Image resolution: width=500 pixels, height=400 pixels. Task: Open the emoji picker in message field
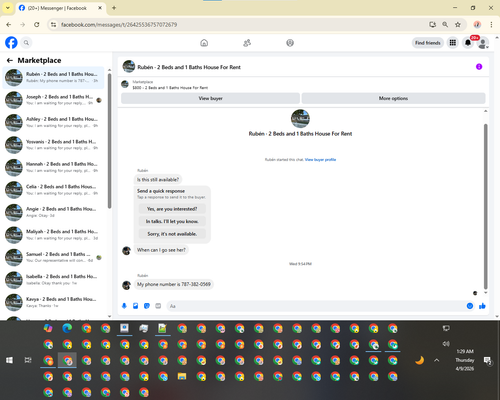pyautogui.click(x=470, y=306)
